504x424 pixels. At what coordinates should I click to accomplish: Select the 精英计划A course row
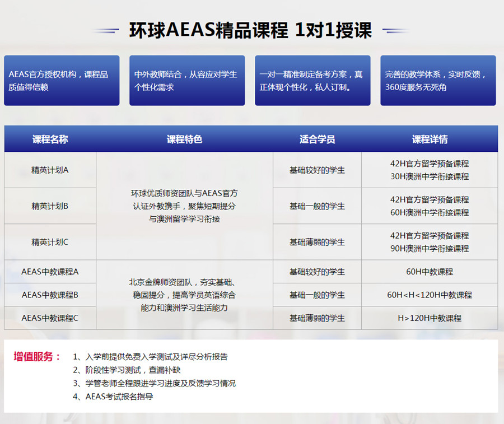coord(50,170)
